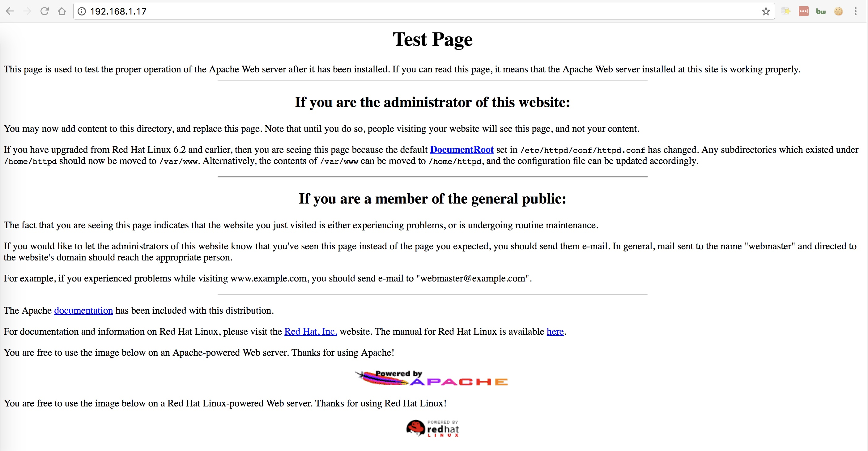Click the 'Thanks for using Red Hat Linux!' sentence
Image resolution: width=868 pixels, height=451 pixels.
381,403
